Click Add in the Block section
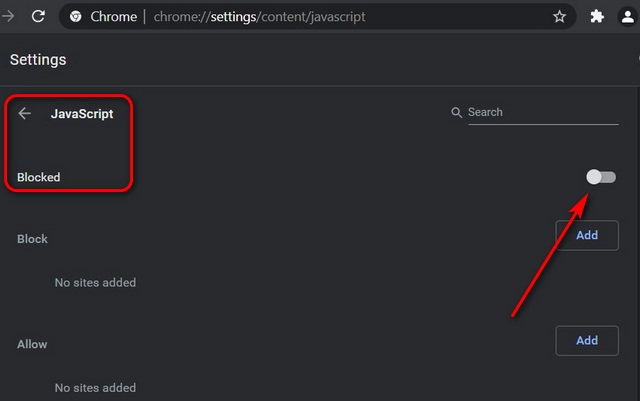640x401 pixels. (x=587, y=235)
